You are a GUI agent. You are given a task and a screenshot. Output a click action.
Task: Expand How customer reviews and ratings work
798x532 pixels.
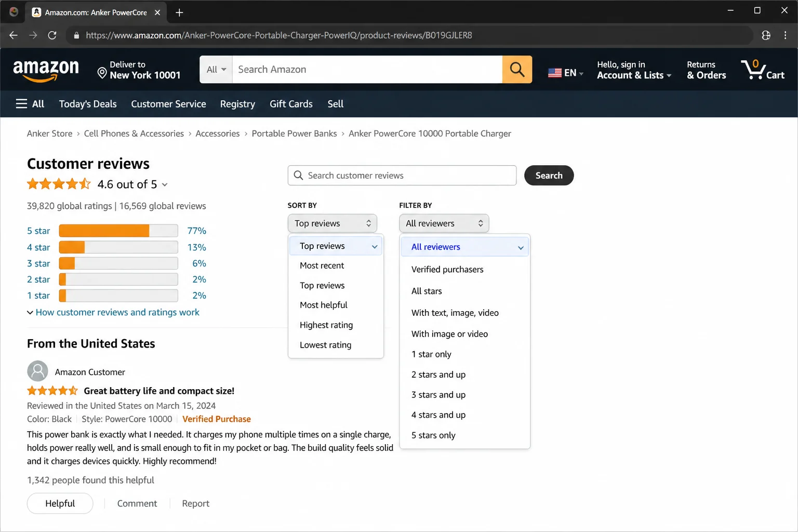point(113,312)
